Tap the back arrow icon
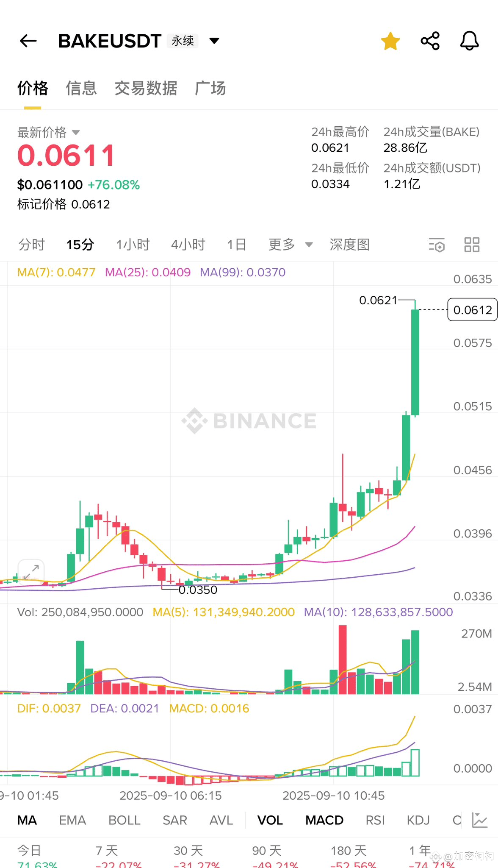The width and height of the screenshot is (498, 868). click(28, 41)
